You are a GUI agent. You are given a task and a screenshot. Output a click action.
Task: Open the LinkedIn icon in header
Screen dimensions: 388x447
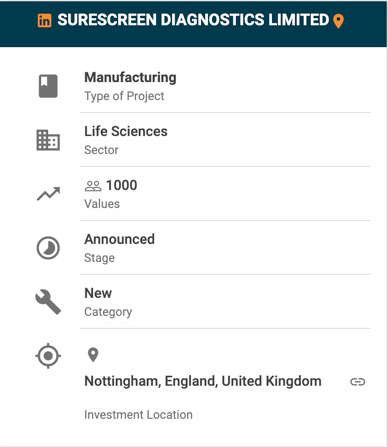click(x=44, y=21)
